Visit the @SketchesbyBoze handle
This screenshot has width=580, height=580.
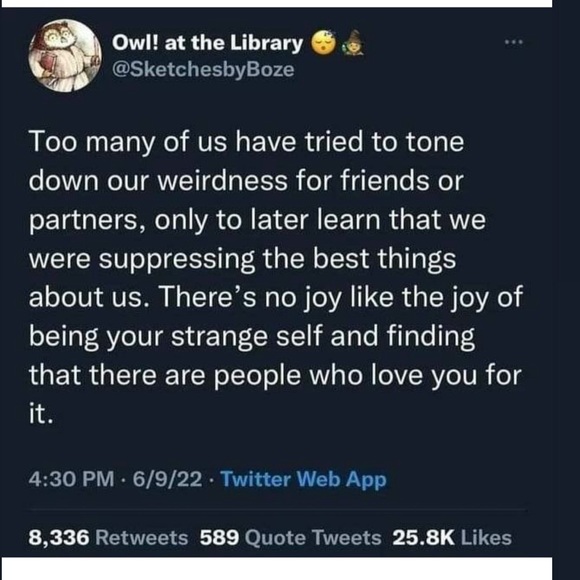[x=203, y=69]
